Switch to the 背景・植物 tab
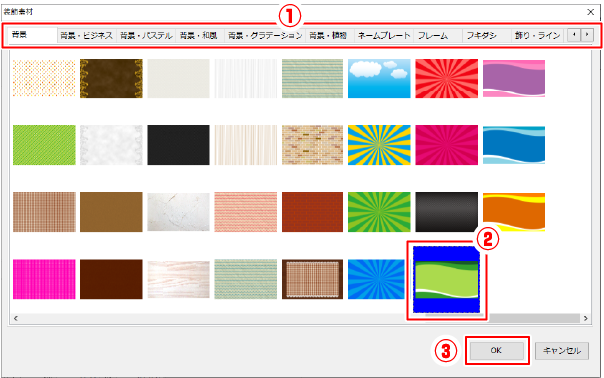 (328, 36)
